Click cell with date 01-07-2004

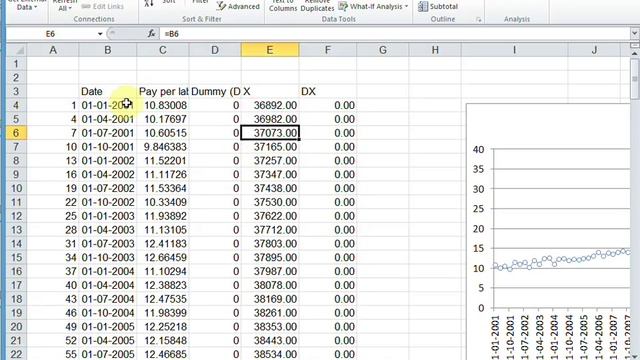[x=107, y=299]
